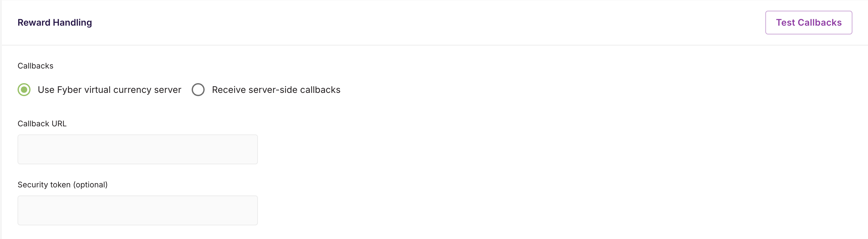This screenshot has width=868, height=239.
Task: Click the Callbacks section label
Action: 35,66
